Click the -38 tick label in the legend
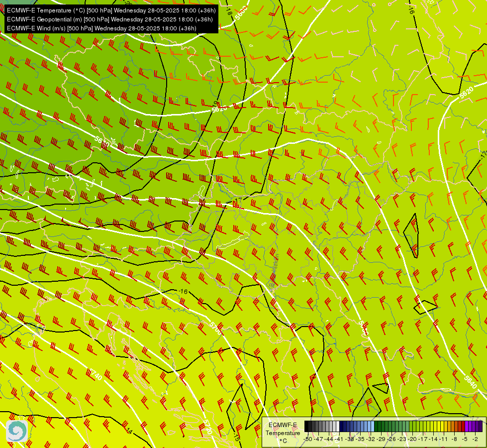The image size is (487, 448). pos(350,439)
